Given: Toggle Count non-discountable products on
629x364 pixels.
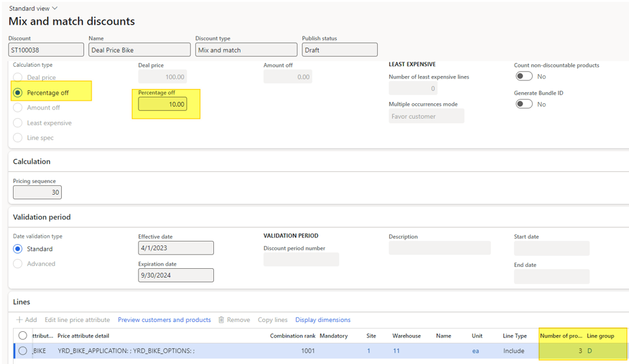Looking at the screenshot, I should (524, 75).
